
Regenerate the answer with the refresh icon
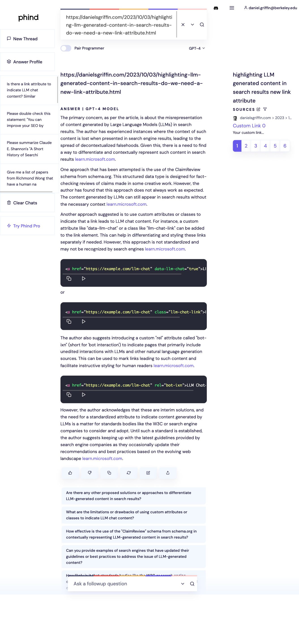pos(129,473)
